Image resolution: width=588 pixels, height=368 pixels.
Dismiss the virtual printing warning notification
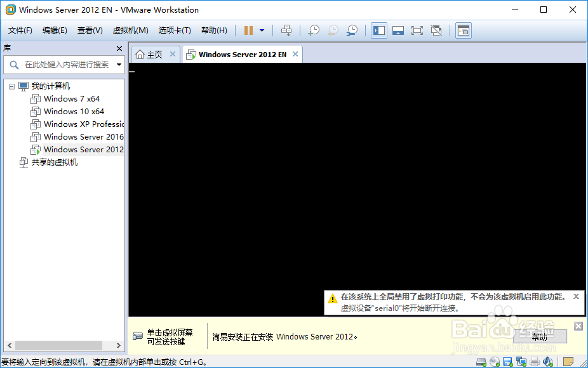(577, 296)
